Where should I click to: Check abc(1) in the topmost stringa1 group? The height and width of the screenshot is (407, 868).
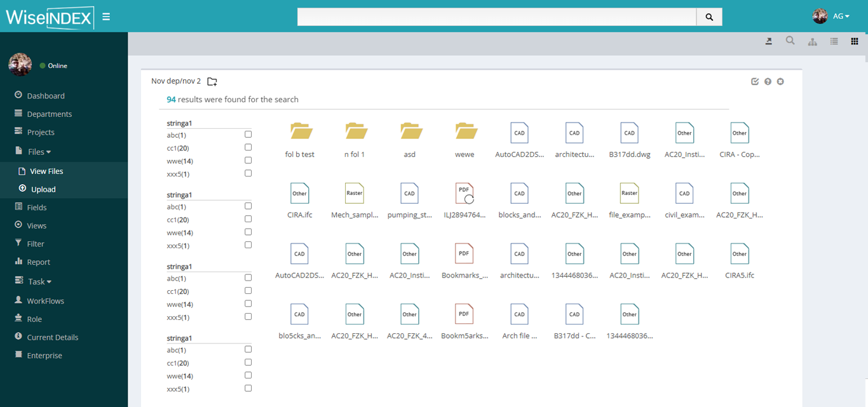click(248, 135)
